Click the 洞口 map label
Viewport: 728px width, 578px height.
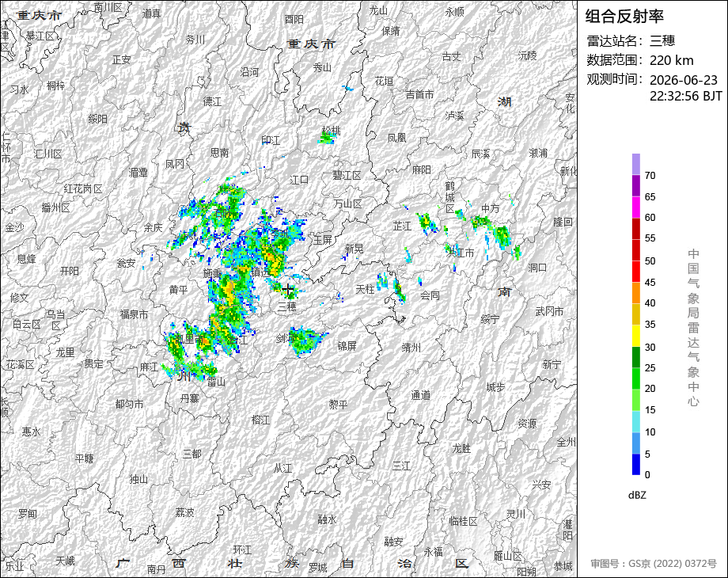(x=537, y=268)
